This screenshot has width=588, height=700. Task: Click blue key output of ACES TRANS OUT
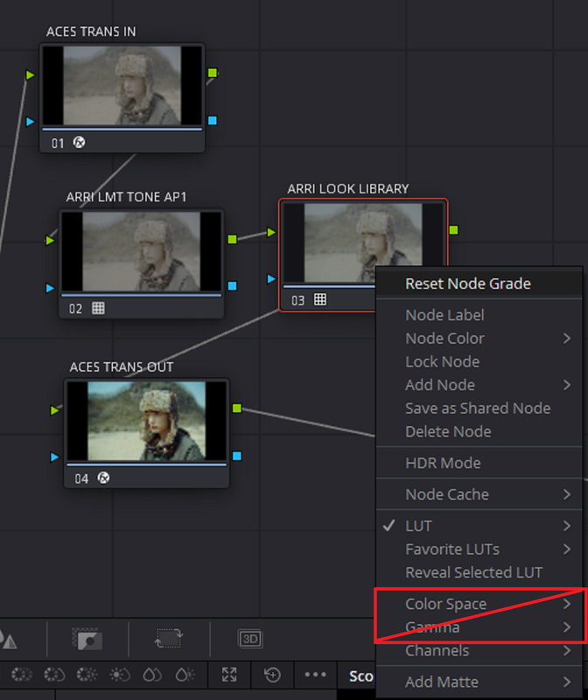pos(237,456)
